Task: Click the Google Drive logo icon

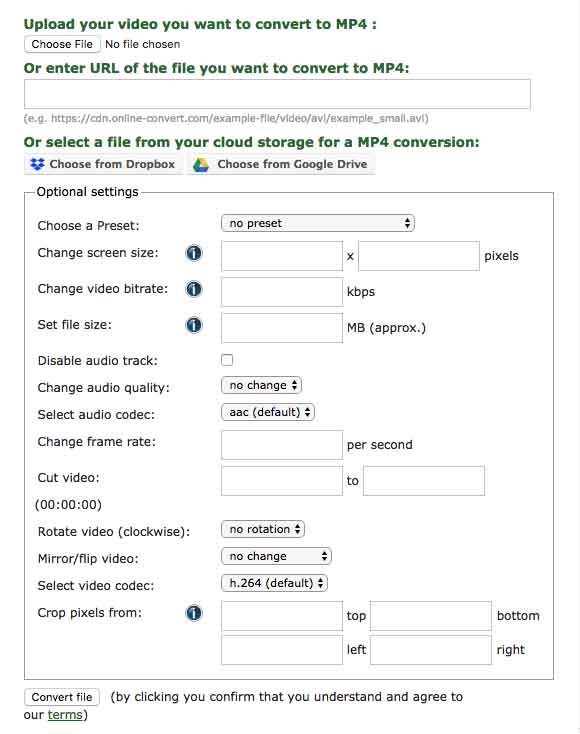Action: (201, 165)
